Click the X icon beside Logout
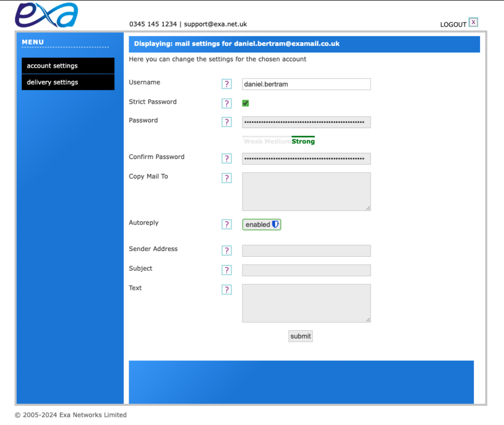 coord(473,22)
